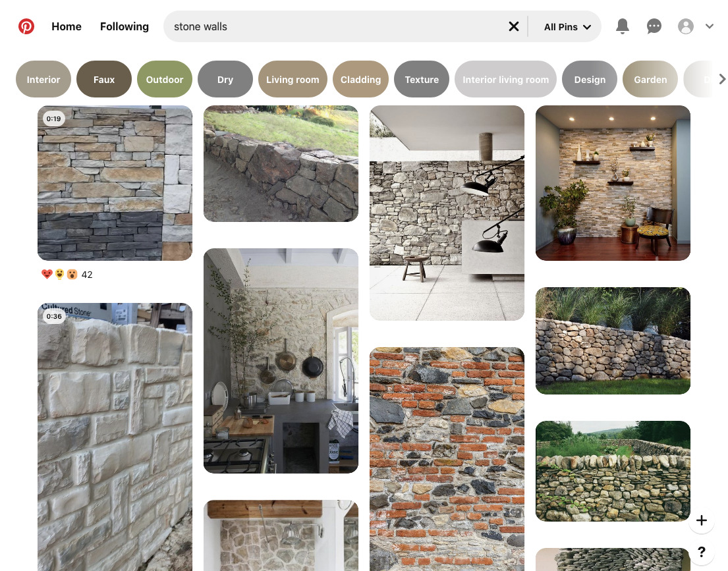Open help with the question mark icon
The image size is (728, 571).
[702, 553]
